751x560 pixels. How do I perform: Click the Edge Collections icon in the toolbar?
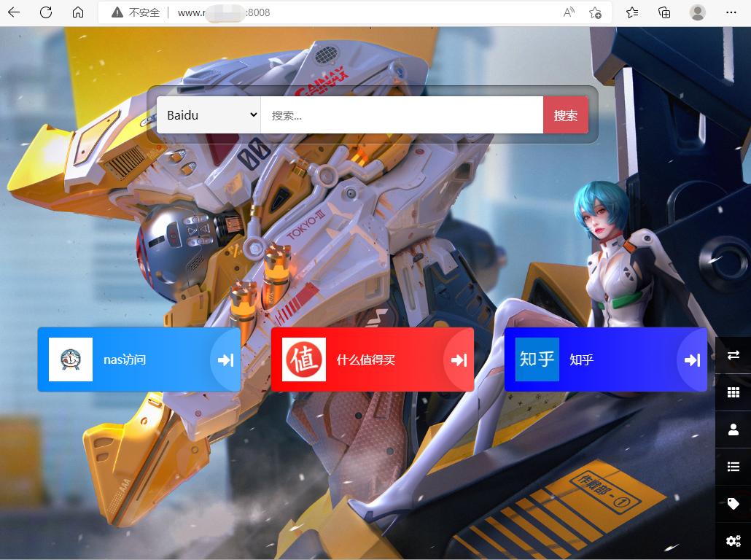pos(664,12)
